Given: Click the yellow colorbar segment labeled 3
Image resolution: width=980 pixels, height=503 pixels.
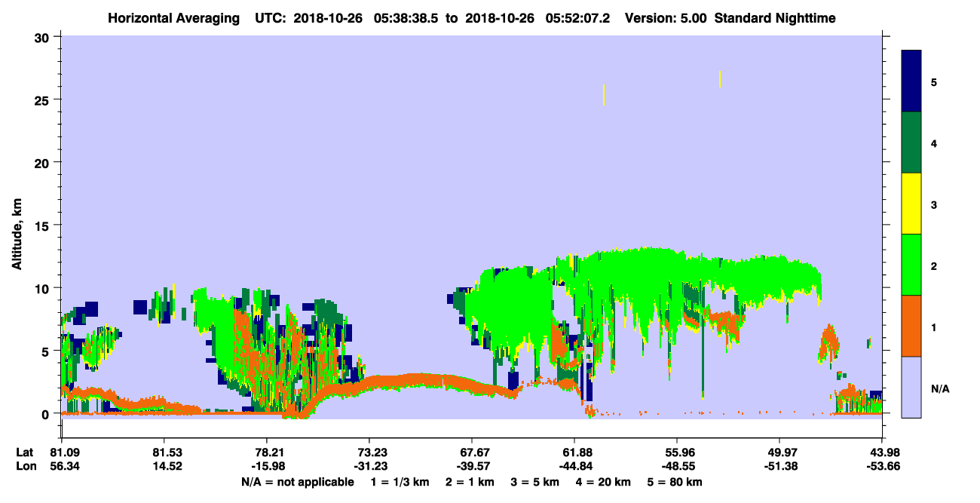Looking at the screenshot, I should point(911,204).
